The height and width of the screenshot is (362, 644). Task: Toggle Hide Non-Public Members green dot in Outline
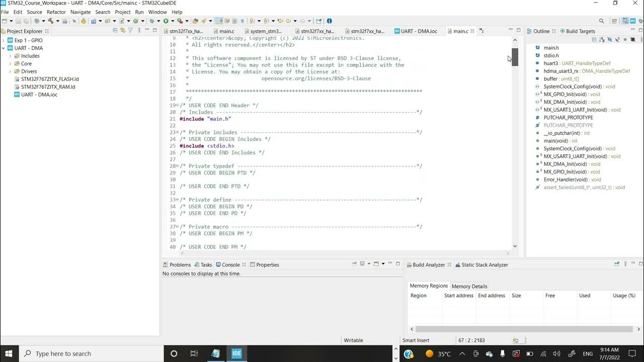[x=625, y=40]
